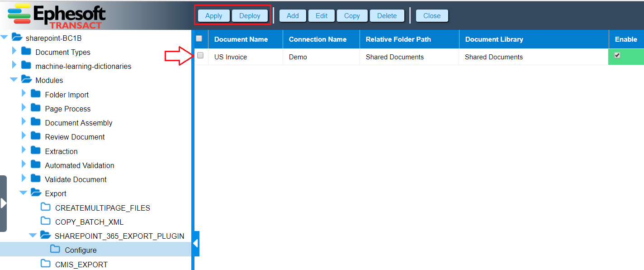Click the Copy button
644x270 pixels.
352,15
